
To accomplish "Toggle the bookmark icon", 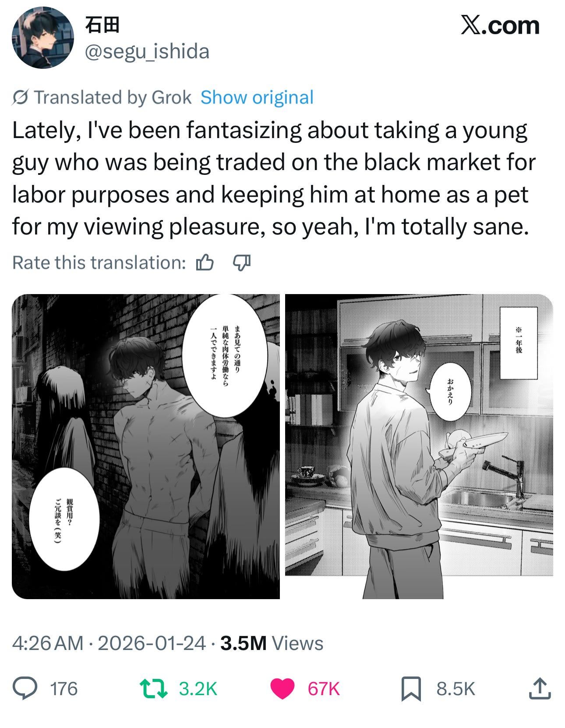I will [x=411, y=688].
